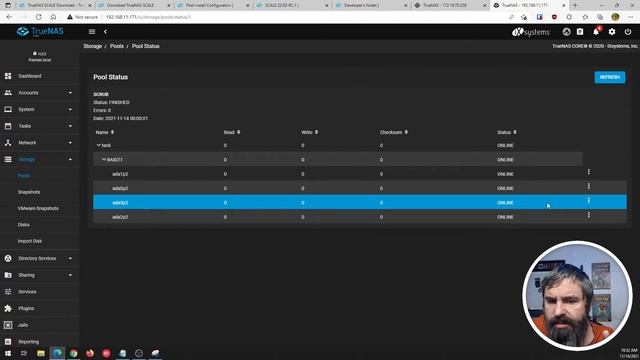Open the alerts bell notifications
The height and width of the screenshot is (360, 640).
pyautogui.click(x=596, y=31)
